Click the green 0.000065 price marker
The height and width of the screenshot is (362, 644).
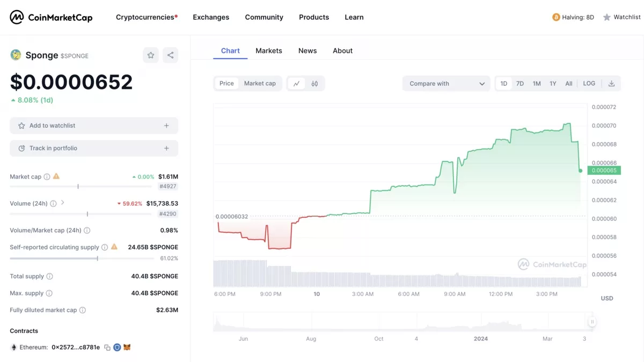click(x=604, y=171)
